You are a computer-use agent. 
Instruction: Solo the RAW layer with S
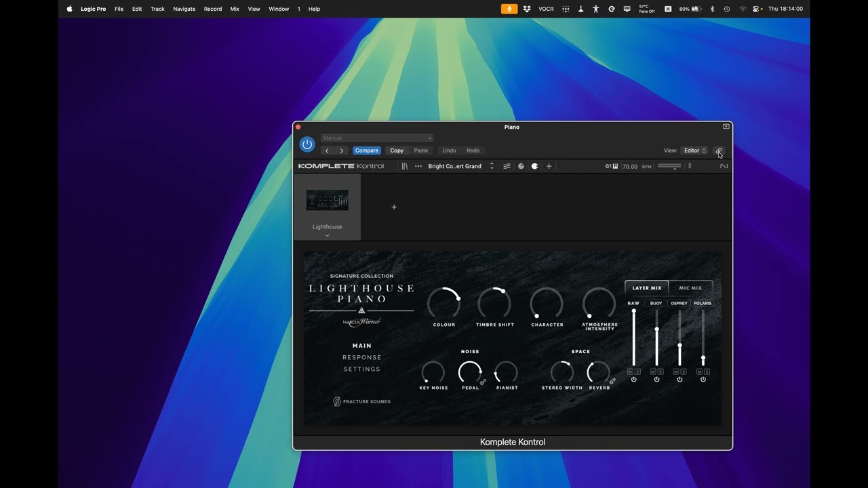click(x=637, y=371)
